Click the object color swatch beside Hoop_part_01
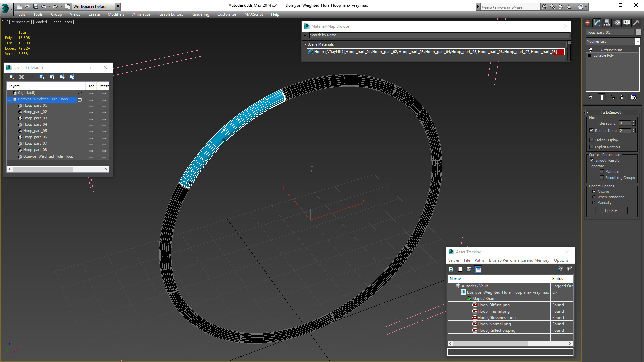 (x=639, y=32)
